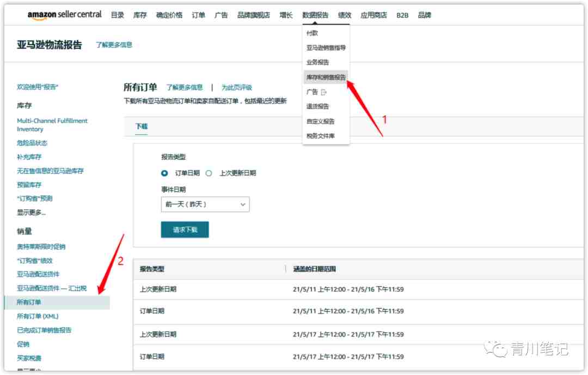Open the 品牌 menu in top navigation
Image resolution: width=588 pixels, height=375 pixels.
point(425,15)
